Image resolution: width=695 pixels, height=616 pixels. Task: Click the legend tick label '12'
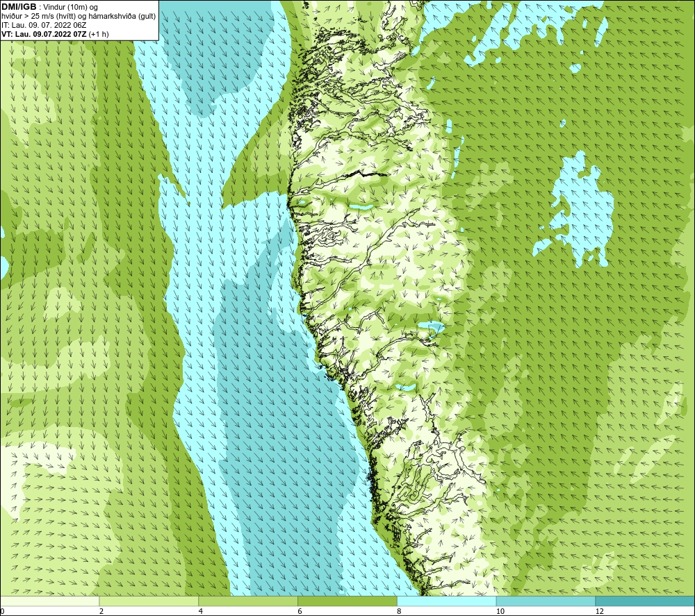(600, 611)
